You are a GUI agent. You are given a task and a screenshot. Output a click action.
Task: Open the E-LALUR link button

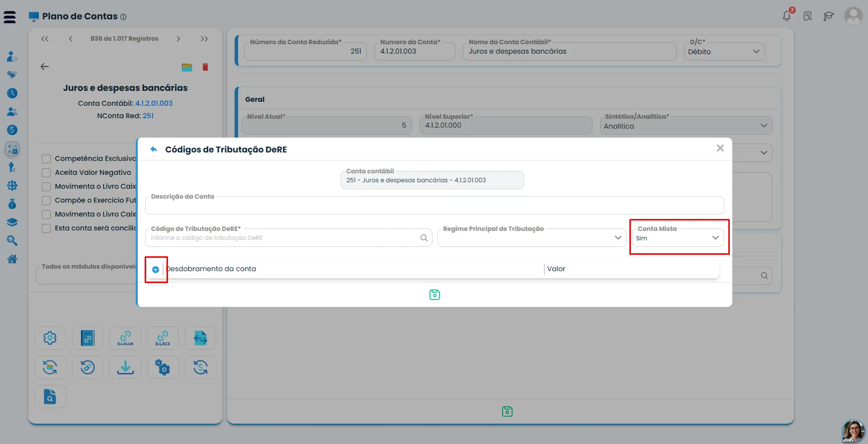(125, 338)
